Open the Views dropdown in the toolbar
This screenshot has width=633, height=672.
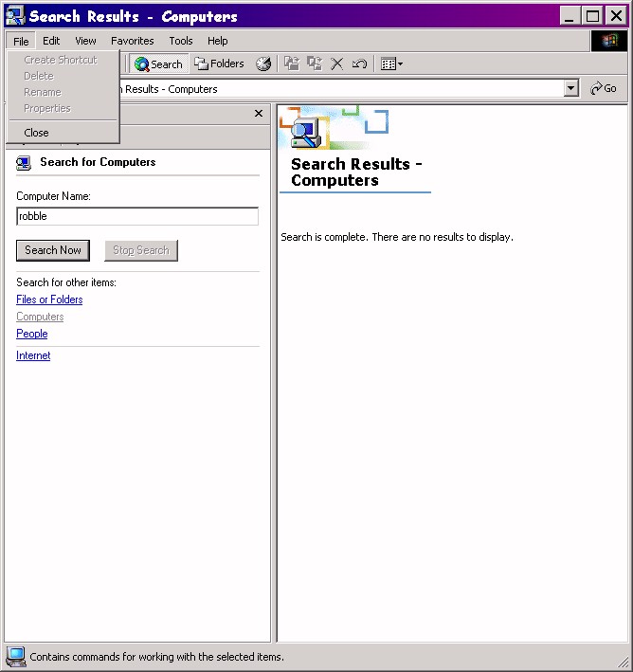[x=391, y=64]
